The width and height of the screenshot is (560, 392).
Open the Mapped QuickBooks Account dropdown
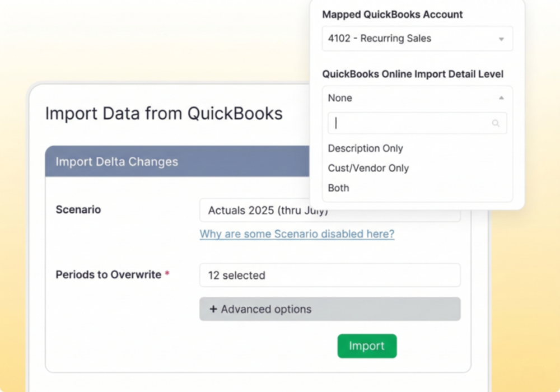pyautogui.click(x=417, y=38)
